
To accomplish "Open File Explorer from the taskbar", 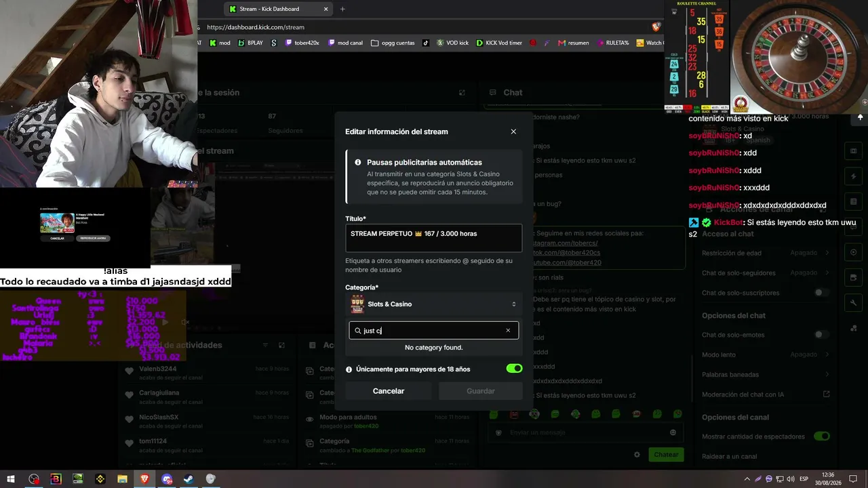I will (122, 479).
